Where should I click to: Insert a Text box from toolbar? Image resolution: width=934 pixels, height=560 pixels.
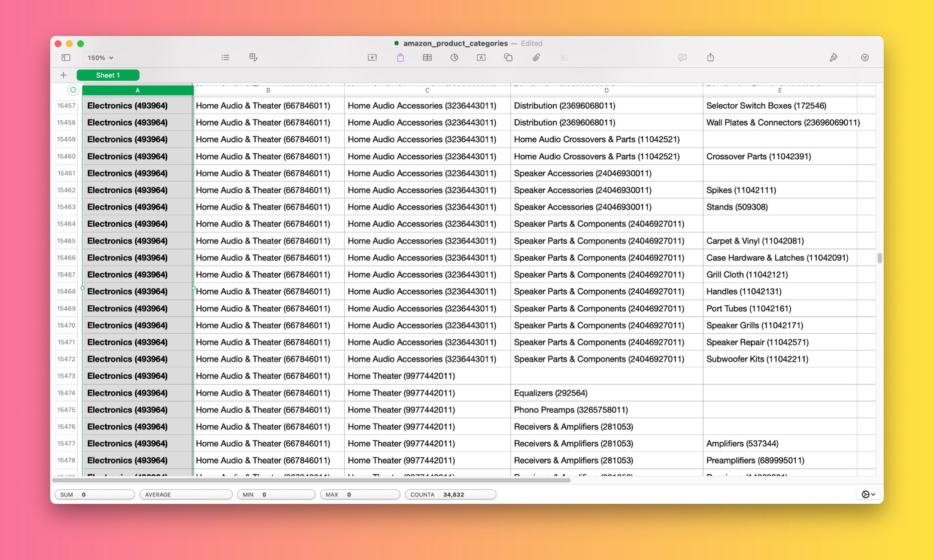(x=481, y=57)
